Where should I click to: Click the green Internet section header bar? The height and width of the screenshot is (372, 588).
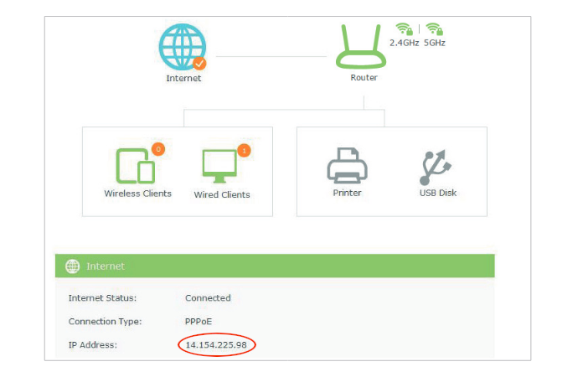coord(275,266)
